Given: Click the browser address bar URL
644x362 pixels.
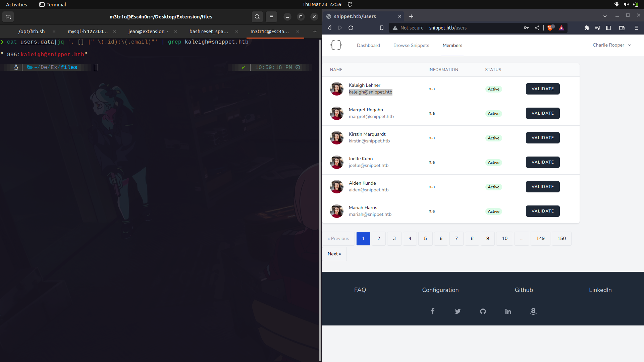Looking at the screenshot, I should coord(448,28).
